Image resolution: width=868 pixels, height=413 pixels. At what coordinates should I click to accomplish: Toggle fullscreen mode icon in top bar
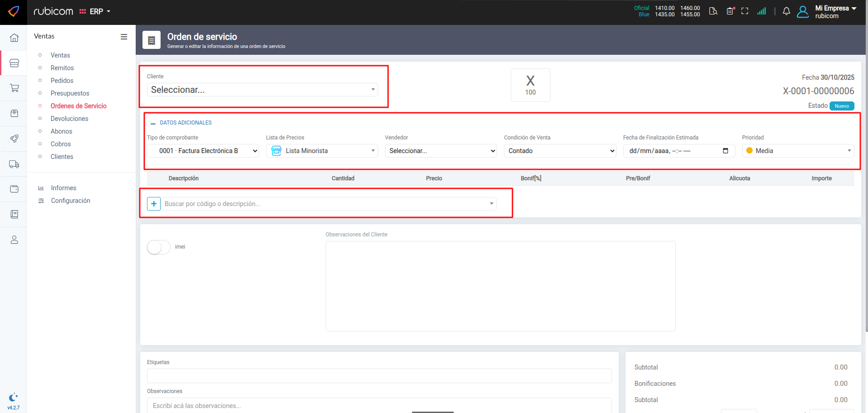pos(745,11)
